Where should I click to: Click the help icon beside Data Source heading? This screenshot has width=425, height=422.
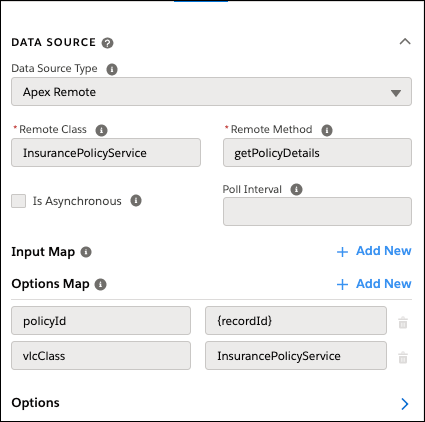click(107, 43)
